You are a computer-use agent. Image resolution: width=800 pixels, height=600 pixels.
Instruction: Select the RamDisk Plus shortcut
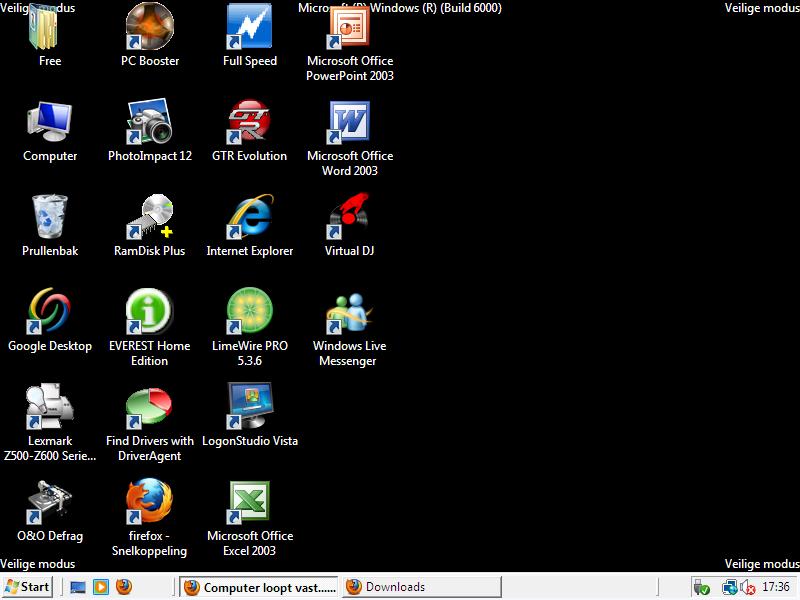pos(149,217)
